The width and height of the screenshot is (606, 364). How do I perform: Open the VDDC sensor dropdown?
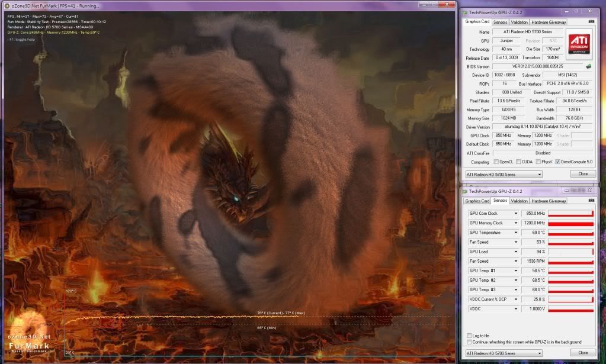515,309
